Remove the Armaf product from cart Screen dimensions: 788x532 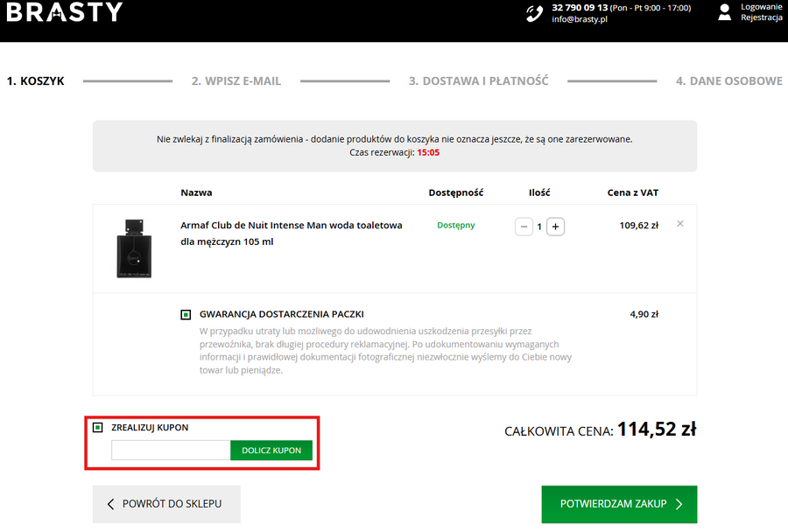[x=680, y=224]
